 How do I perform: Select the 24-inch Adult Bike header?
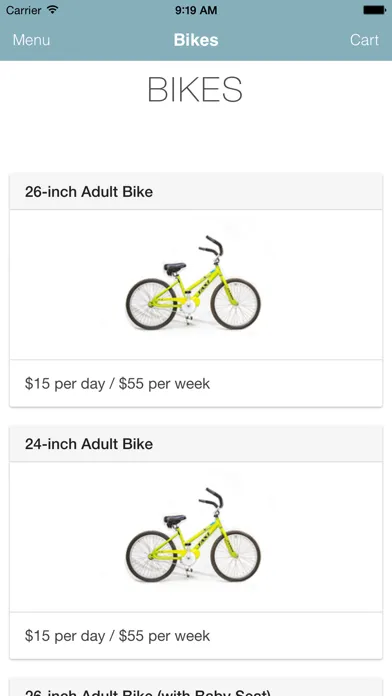(x=196, y=444)
